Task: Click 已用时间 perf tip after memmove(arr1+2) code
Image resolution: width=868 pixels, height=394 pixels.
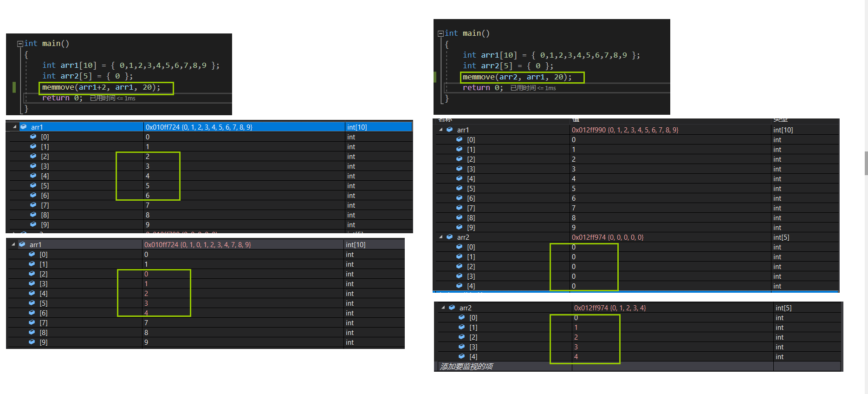Action: tap(112, 98)
